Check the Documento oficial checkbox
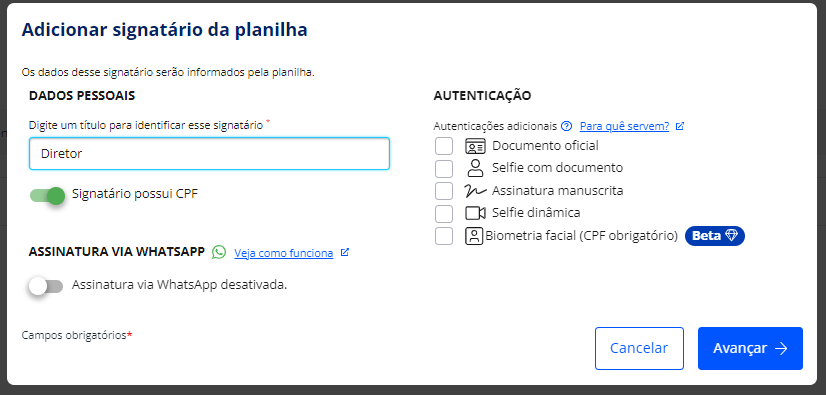 tap(444, 146)
